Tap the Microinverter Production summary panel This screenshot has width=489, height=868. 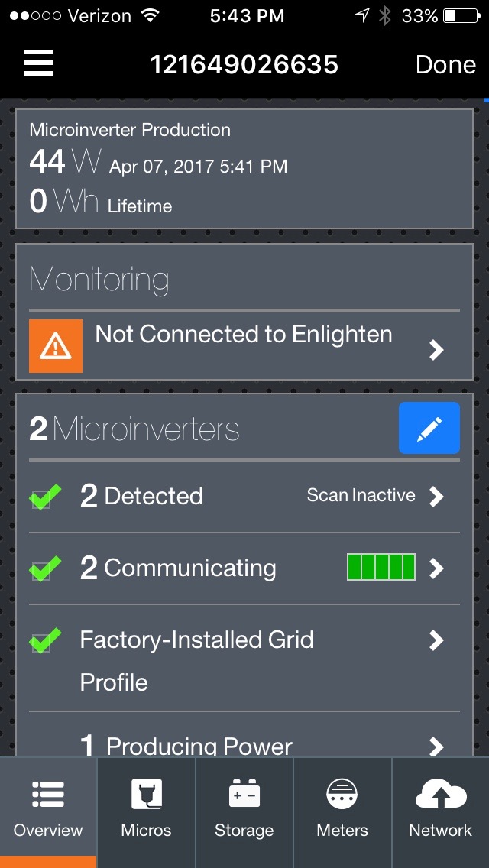pyautogui.click(x=244, y=169)
